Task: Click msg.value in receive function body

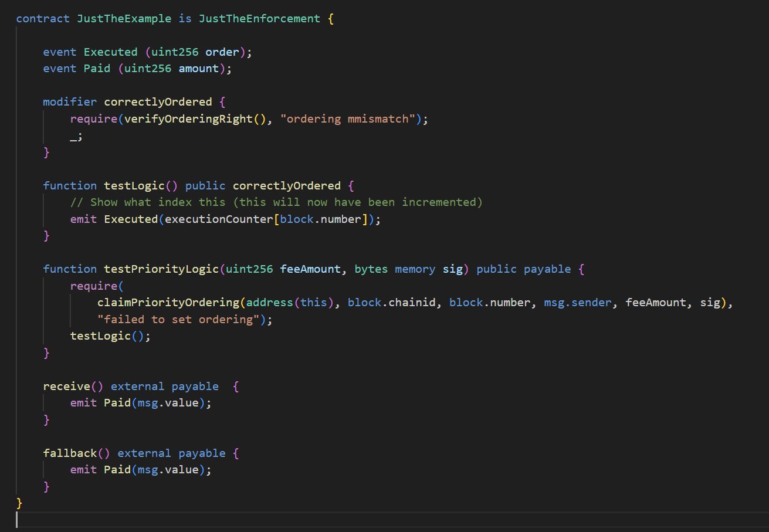Action: [x=168, y=404]
